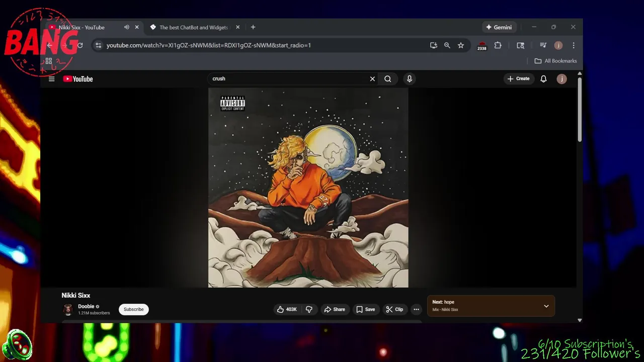Click the scrollbar up arrow
Screen dimensions: 644x362
click(580, 74)
